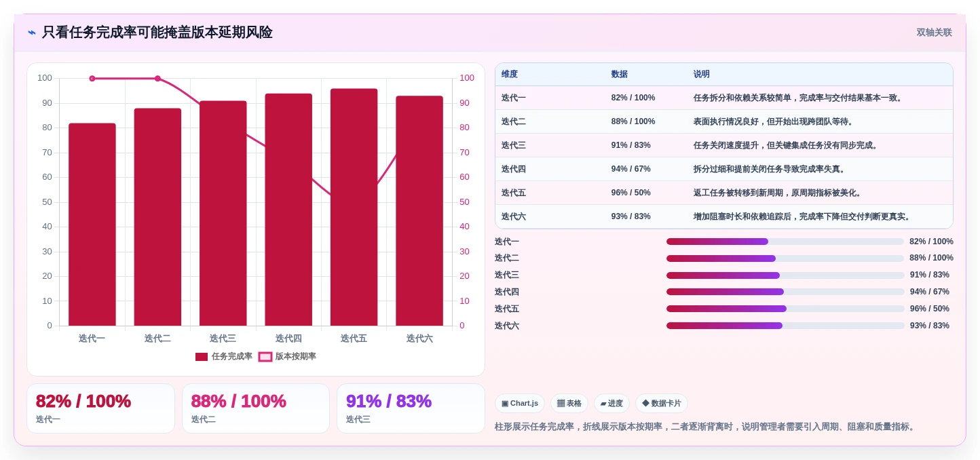Click the 迭代六 progress bar

[x=785, y=326]
